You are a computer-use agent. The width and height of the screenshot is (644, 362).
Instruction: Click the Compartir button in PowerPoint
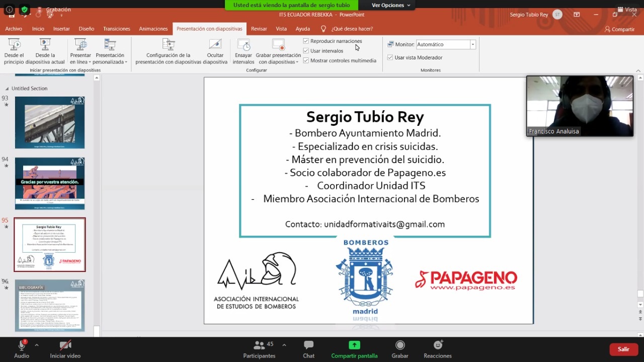click(620, 29)
